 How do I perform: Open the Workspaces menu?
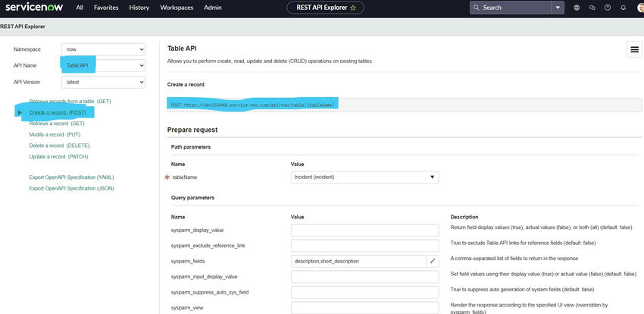177,8
